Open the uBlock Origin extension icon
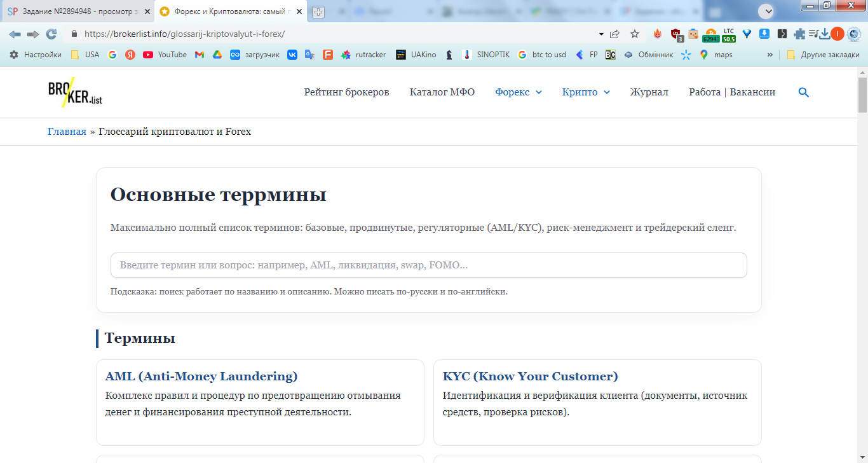Screen dimensions: 868x463 point(677,35)
